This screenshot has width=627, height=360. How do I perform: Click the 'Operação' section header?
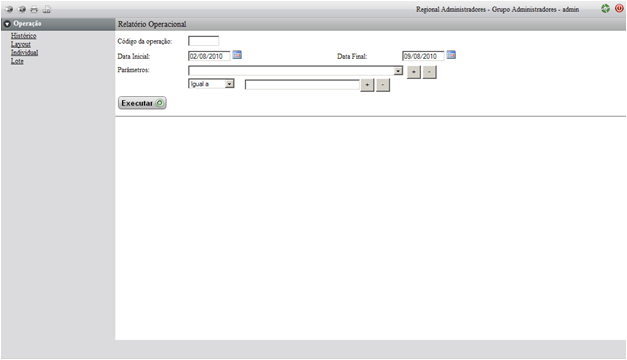pos(58,24)
